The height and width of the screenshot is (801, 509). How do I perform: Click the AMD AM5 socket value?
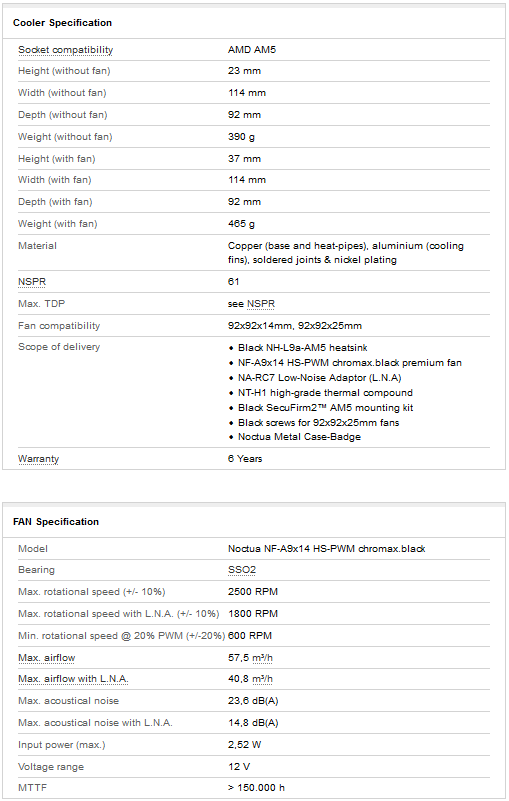point(252,50)
